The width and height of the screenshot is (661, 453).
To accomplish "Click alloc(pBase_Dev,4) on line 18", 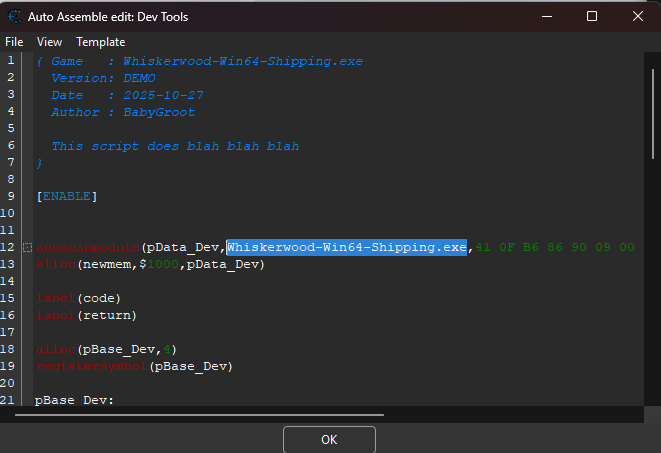I will pos(106,349).
